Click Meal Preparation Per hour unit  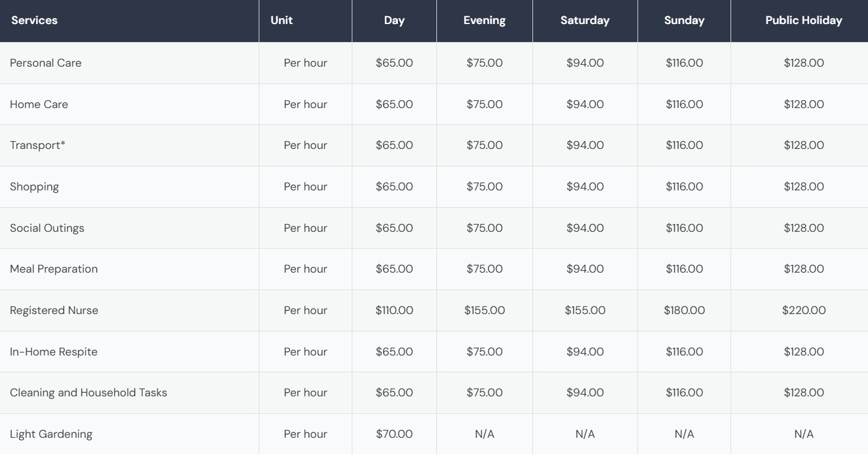pyautogui.click(x=306, y=269)
